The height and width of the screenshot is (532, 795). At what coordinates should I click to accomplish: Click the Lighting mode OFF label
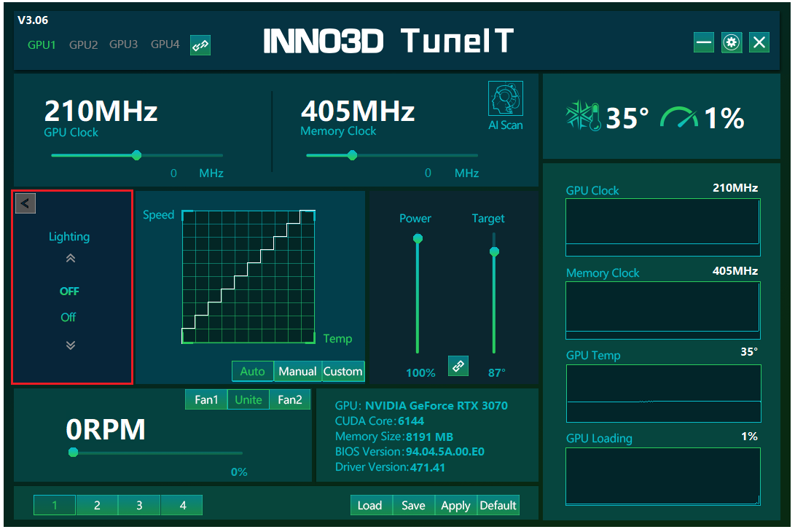tap(69, 291)
